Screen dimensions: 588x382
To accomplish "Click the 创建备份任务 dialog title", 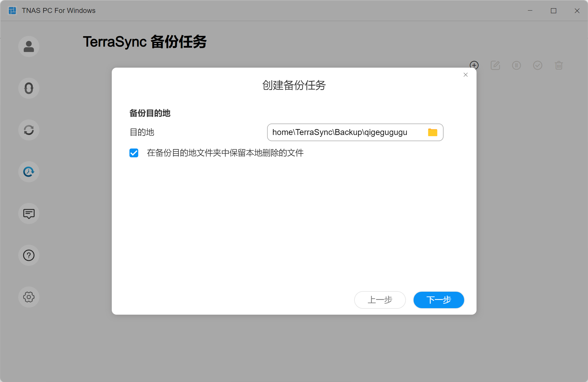I will coord(294,85).
